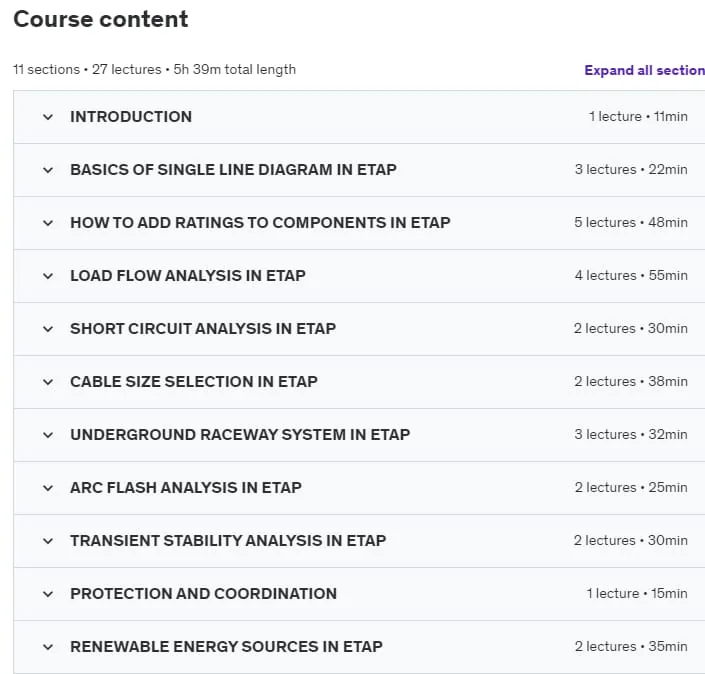Expand chevron next to Underground Raceway System

[48, 436]
